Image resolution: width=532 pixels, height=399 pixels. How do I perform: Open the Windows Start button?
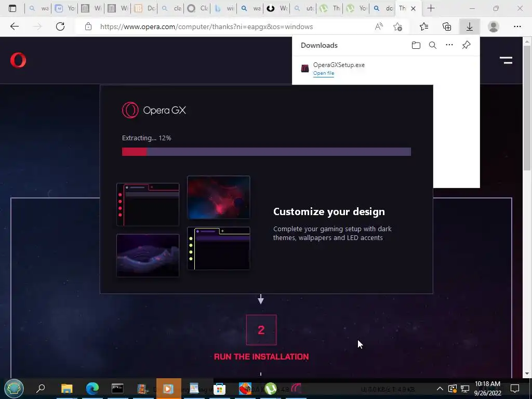pyautogui.click(x=14, y=389)
